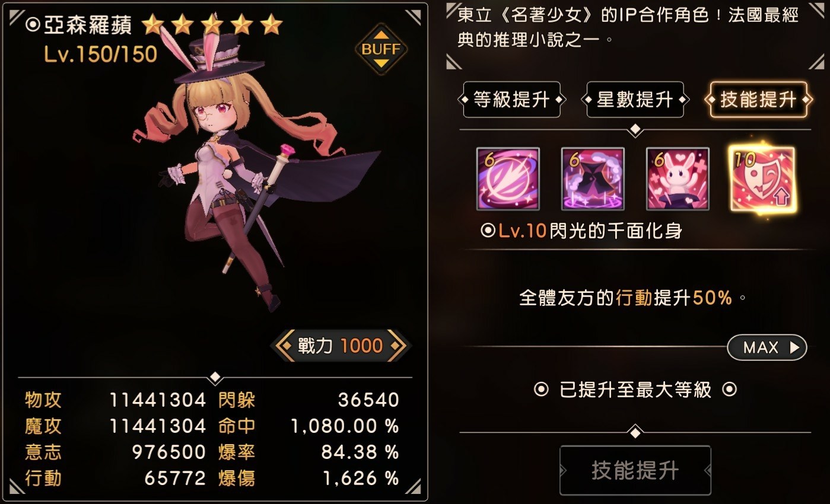
Task: Click the radio dot beside 亞森羅蘋 name
Action: tap(34, 24)
